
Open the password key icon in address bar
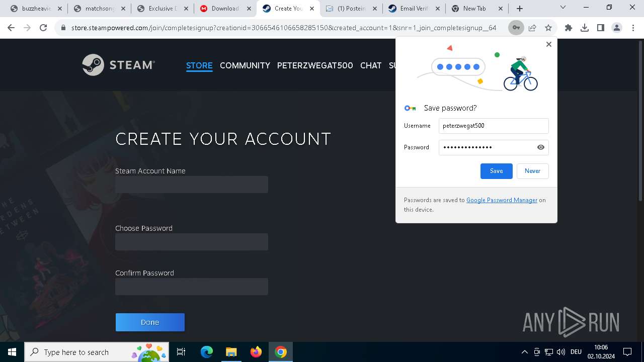click(x=516, y=28)
